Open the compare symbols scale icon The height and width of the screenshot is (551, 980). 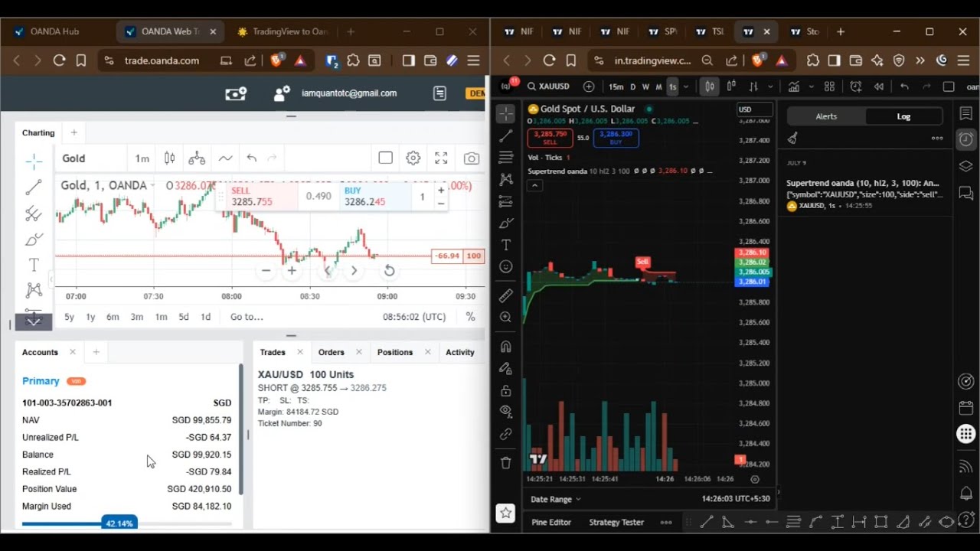(x=197, y=158)
